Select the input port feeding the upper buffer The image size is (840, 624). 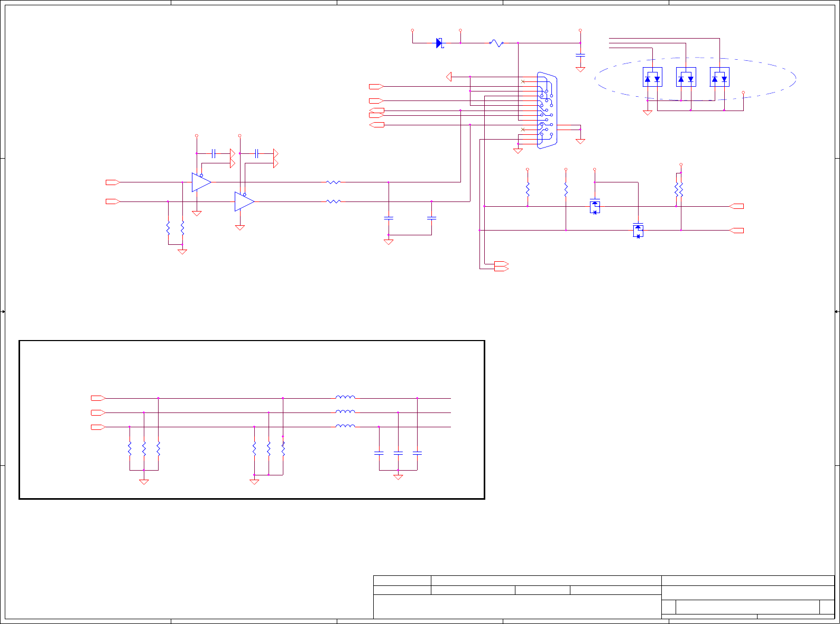pyautogui.click(x=113, y=182)
